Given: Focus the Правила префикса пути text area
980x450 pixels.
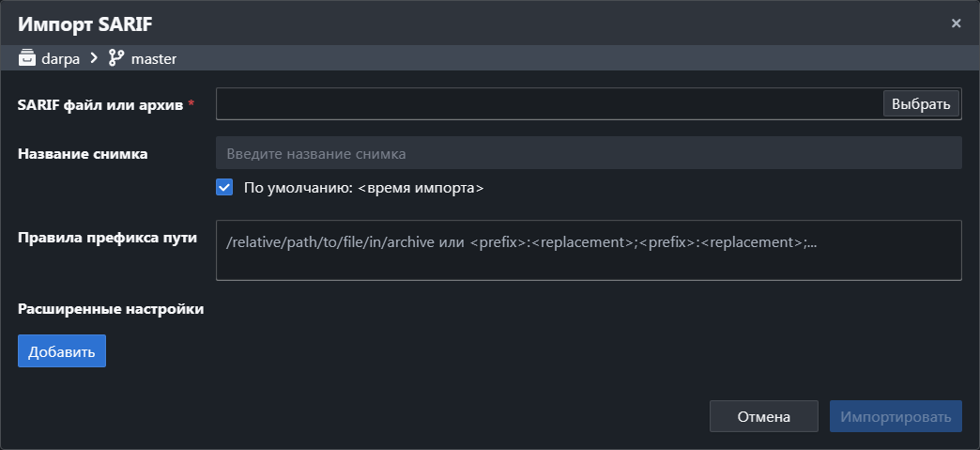Looking at the screenshot, I should 589,250.
